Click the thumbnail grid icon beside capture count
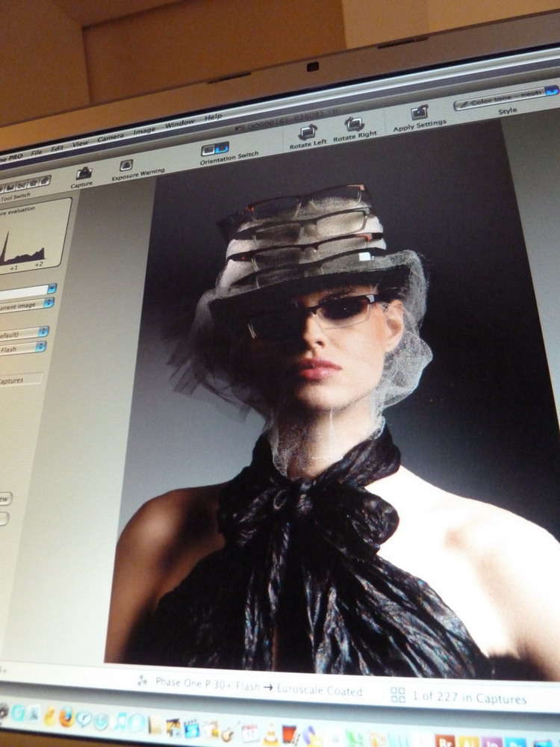The image size is (560, 747). tap(398, 695)
